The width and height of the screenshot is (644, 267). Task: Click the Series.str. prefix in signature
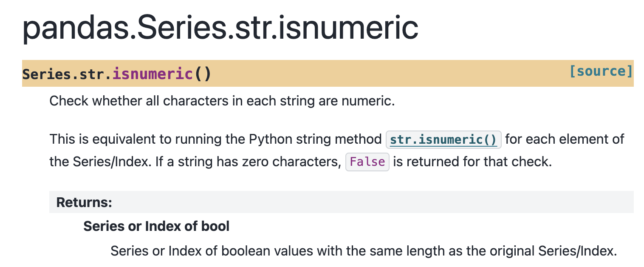pos(67,74)
